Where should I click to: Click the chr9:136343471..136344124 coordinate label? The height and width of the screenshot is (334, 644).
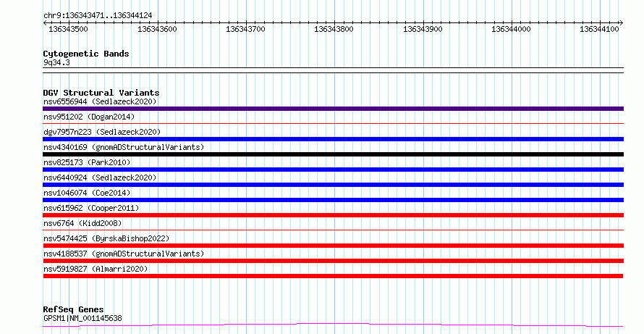tap(98, 16)
